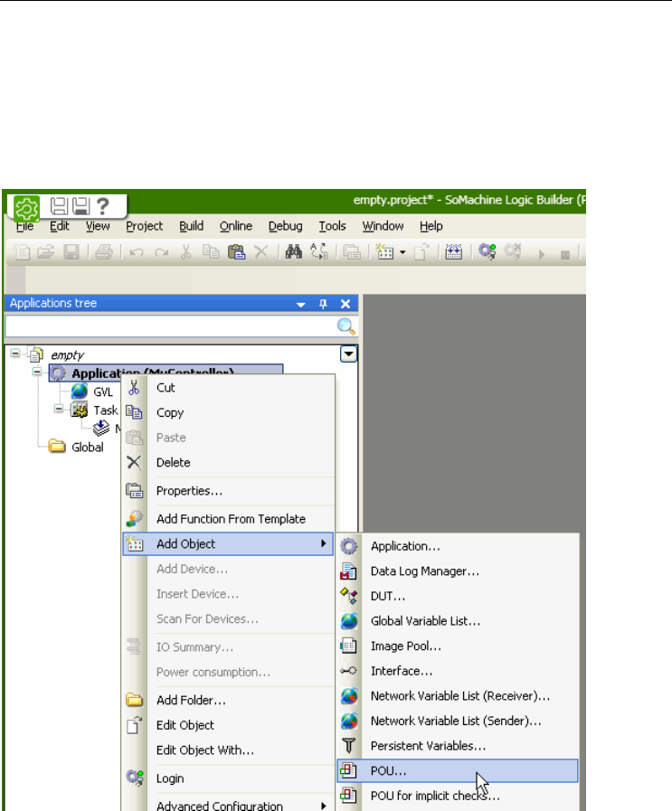Select POU... in Add Object submenu

pyautogui.click(x=458, y=770)
